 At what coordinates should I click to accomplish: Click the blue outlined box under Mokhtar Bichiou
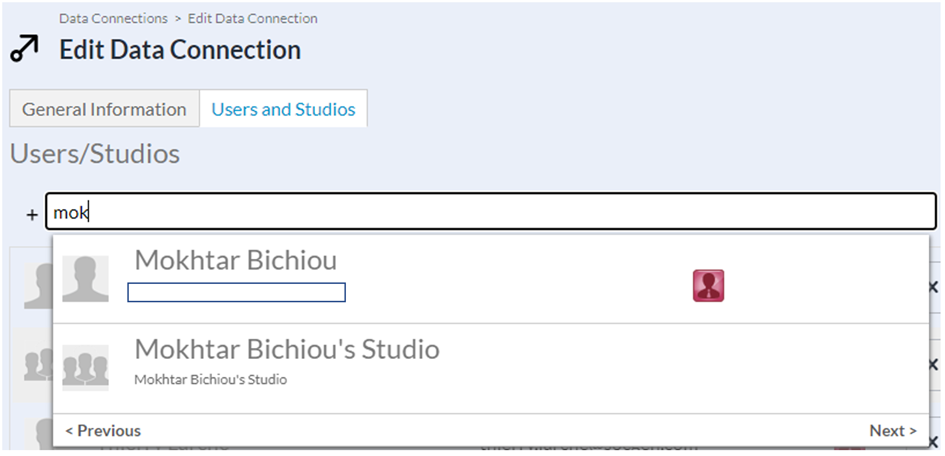[236, 292]
